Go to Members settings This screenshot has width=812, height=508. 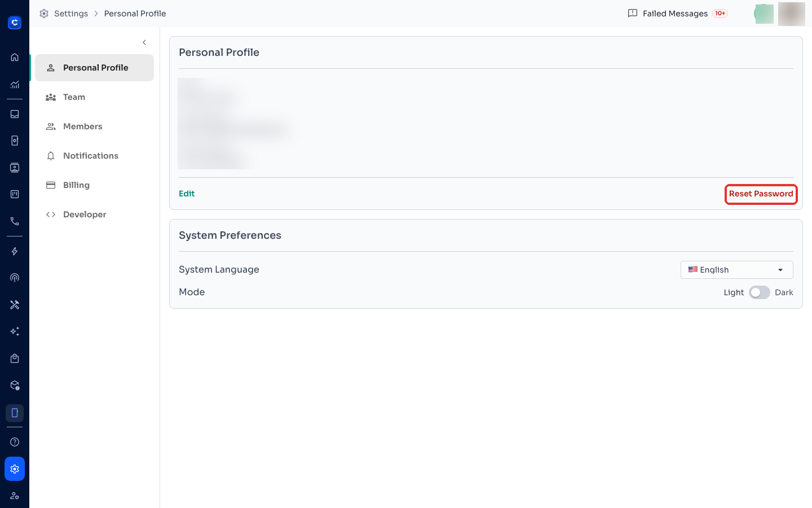(94, 126)
